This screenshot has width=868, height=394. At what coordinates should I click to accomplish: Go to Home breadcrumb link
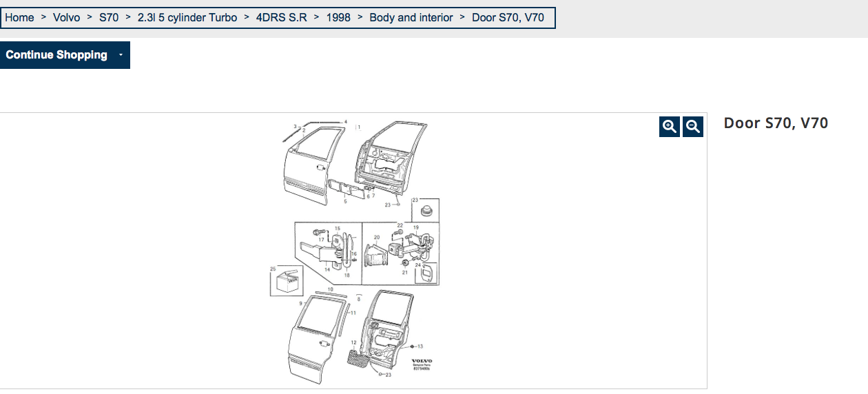click(19, 18)
